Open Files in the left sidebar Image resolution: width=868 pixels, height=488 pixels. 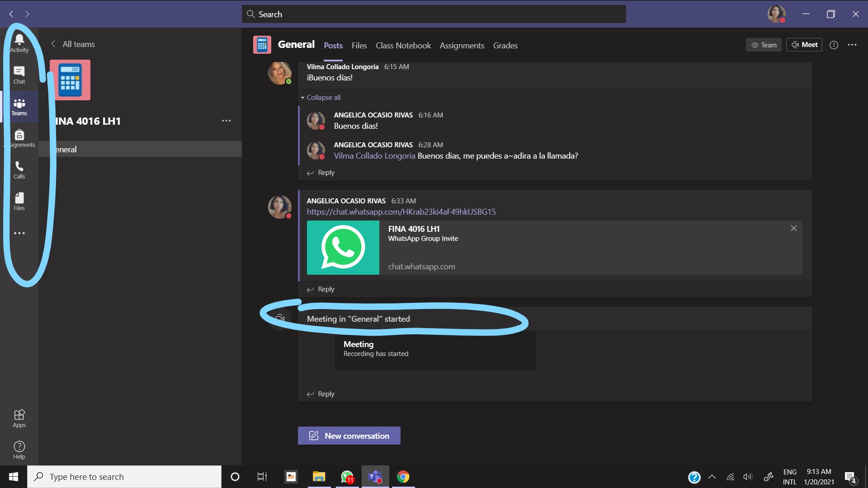19,202
